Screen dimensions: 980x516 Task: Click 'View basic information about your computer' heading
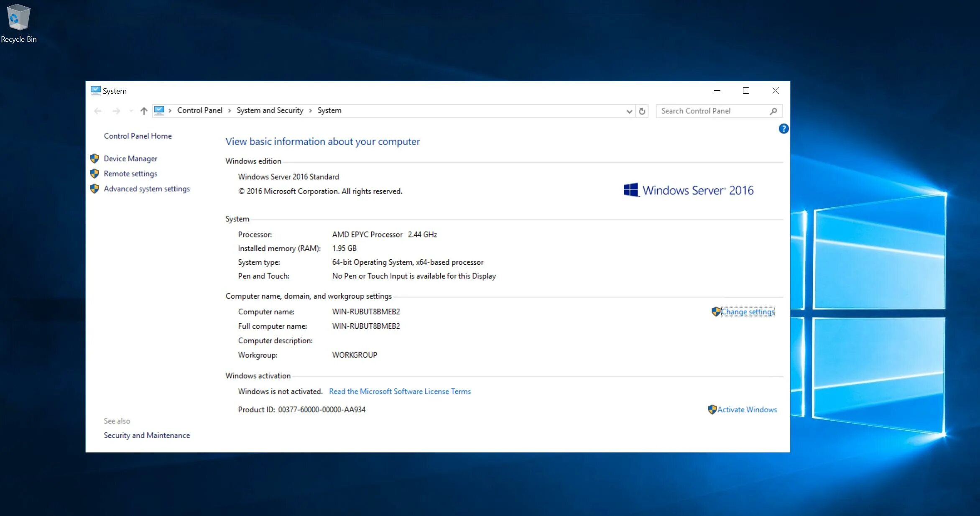point(322,142)
